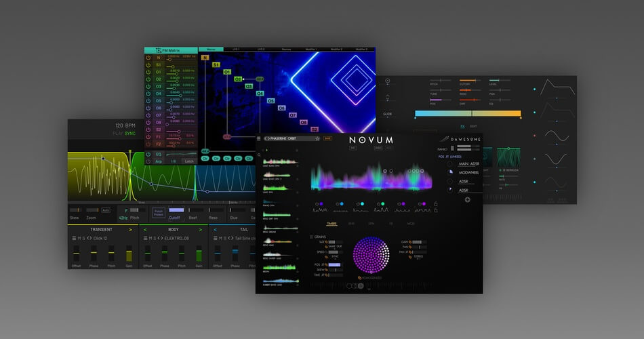Go to the previous TAIL preset arrow

(x=215, y=230)
